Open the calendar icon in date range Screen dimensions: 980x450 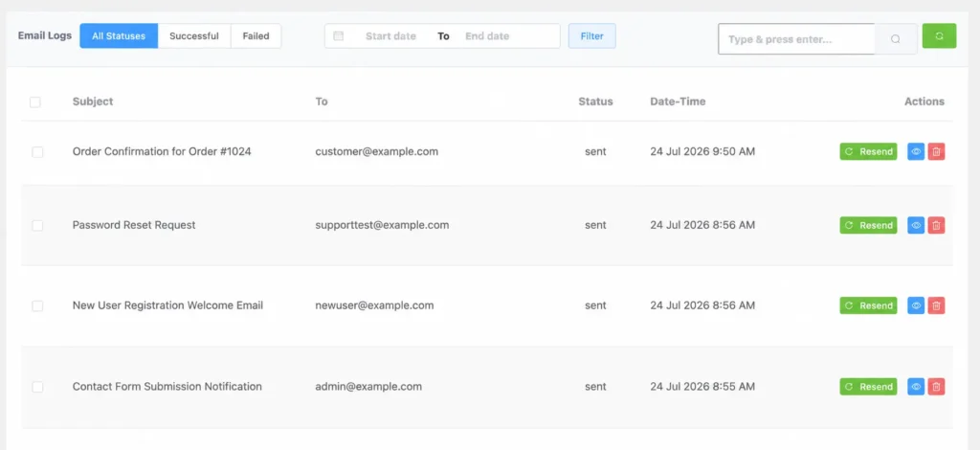click(x=338, y=36)
